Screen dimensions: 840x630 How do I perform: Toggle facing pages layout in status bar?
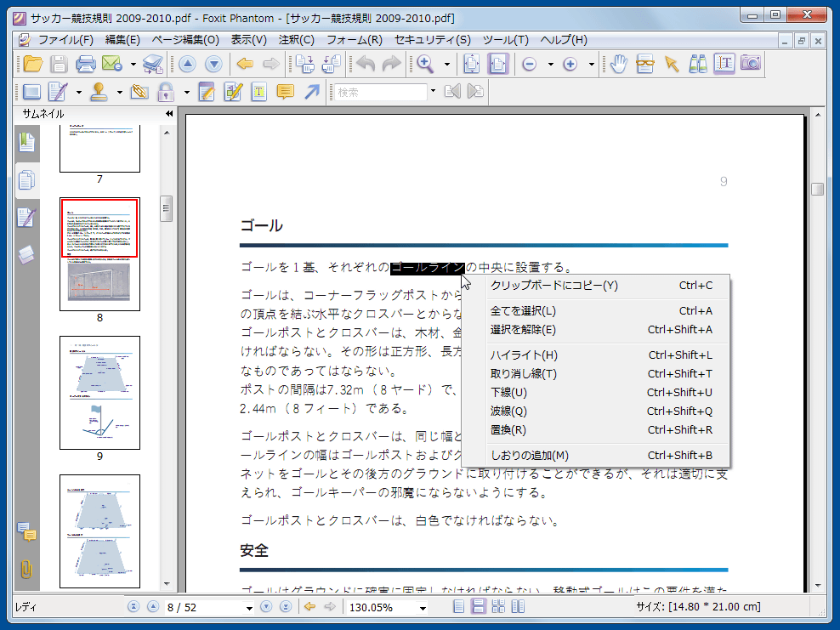pyautogui.click(x=518, y=606)
